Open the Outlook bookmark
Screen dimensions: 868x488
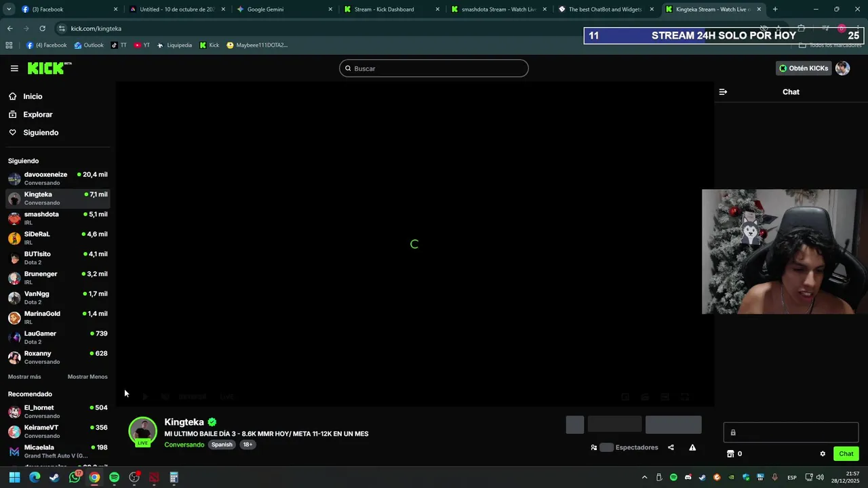[89, 45]
